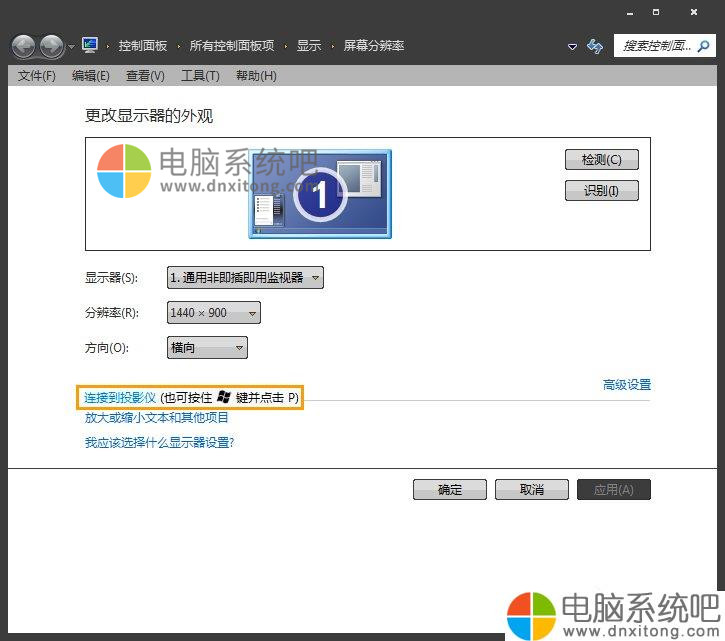Screen dimensions: 725x641
Task: Open the 分辨率(R) 1440 × 900 dropdown
Action: 214,313
